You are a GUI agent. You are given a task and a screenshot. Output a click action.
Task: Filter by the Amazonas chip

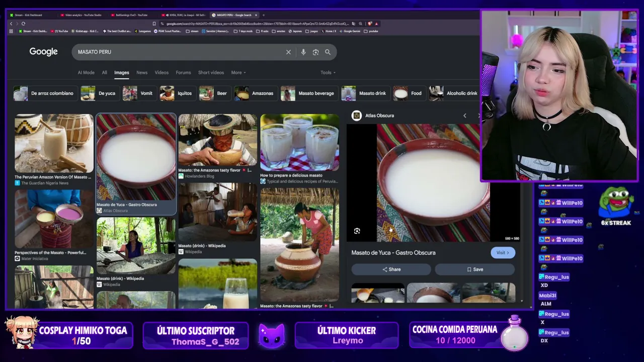255,93
